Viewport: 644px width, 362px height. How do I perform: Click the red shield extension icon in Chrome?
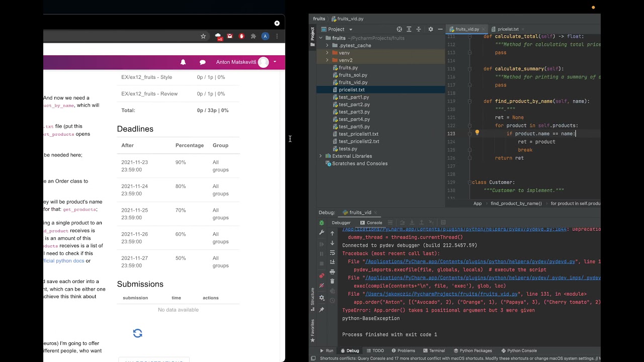click(x=242, y=36)
